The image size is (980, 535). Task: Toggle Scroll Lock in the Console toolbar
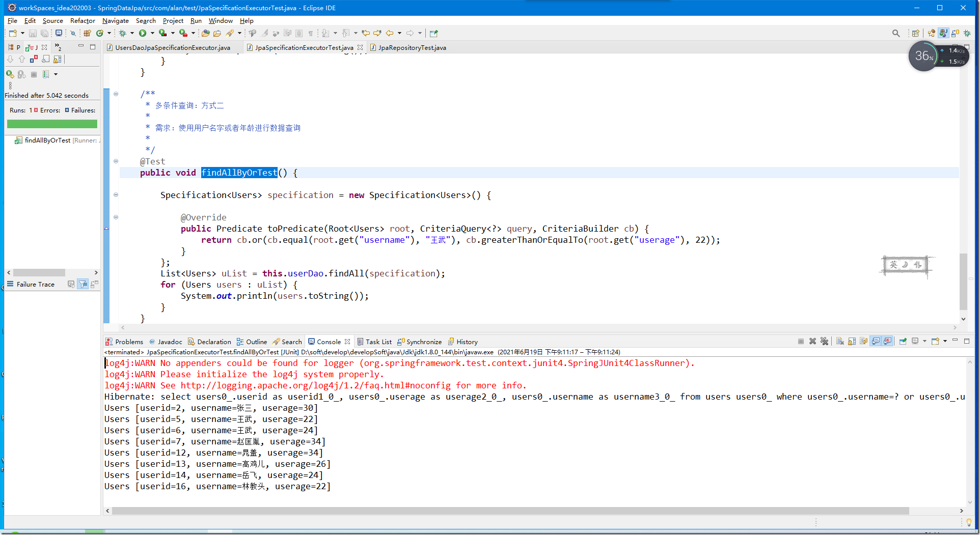point(852,341)
